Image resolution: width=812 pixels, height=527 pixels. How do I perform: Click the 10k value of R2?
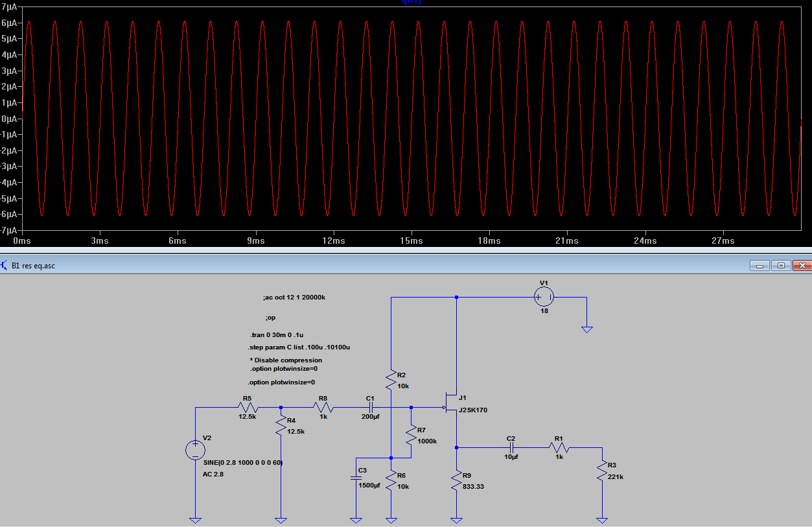pos(402,386)
